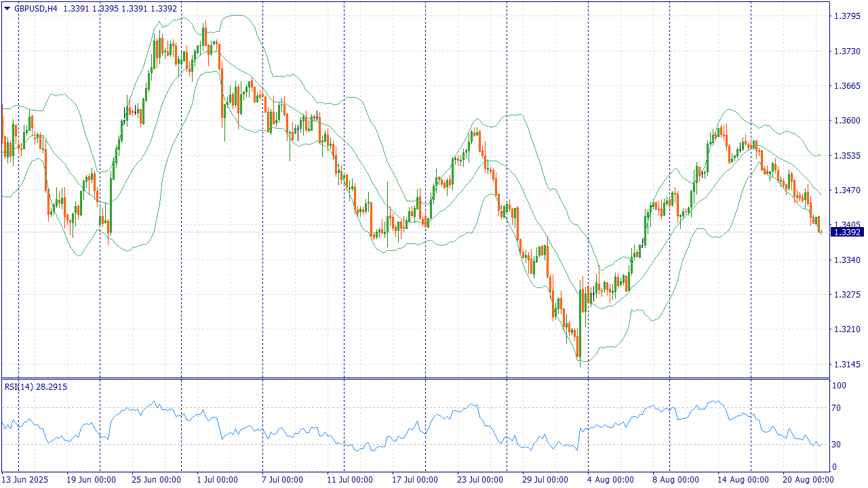
Task: Click the RSI(14) 28.2915 indicator label
Action: tap(36, 386)
